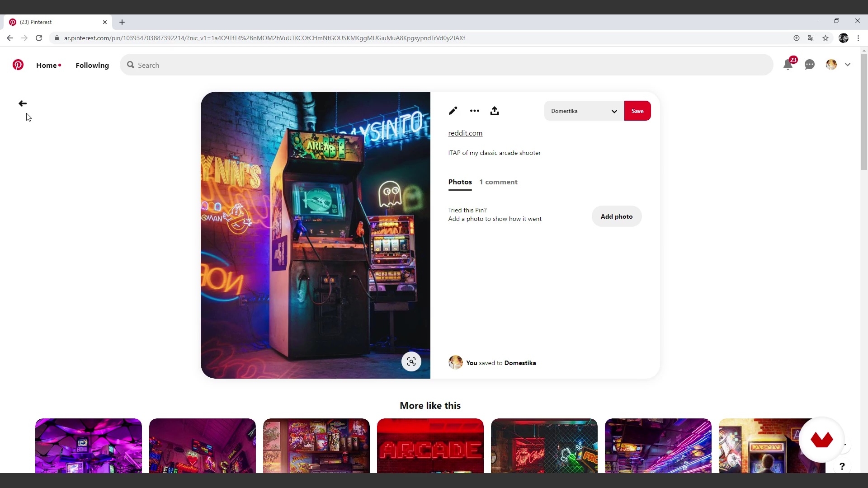
Task: Open your profile avatar in the header
Action: click(831, 65)
